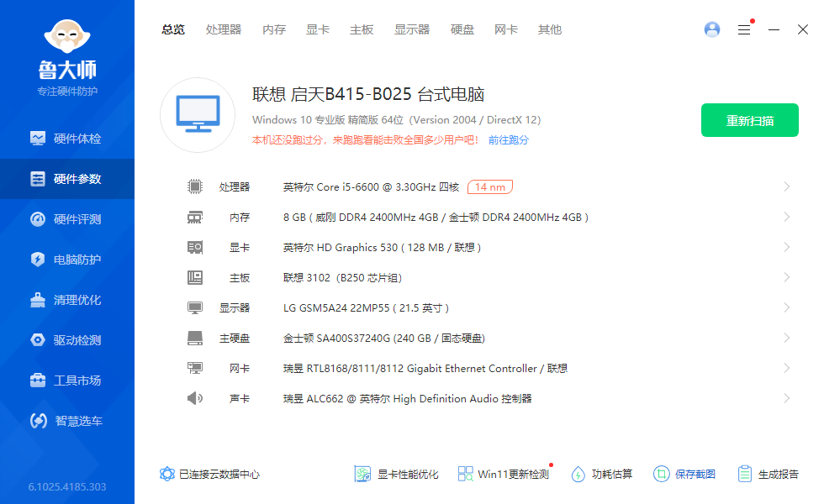Click 金士顿 SA400S37240G disk text

tap(383, 338)
